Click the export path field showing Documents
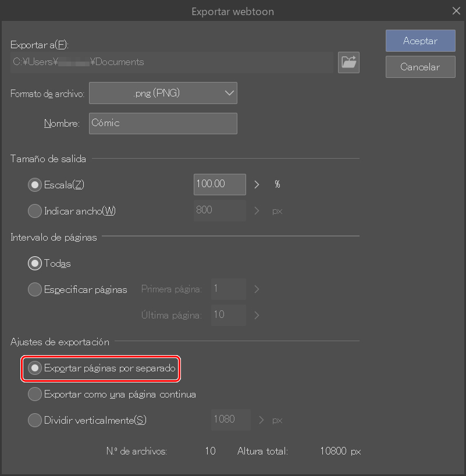This screenshot has height=476, width=466. click(x=172, y=62)
